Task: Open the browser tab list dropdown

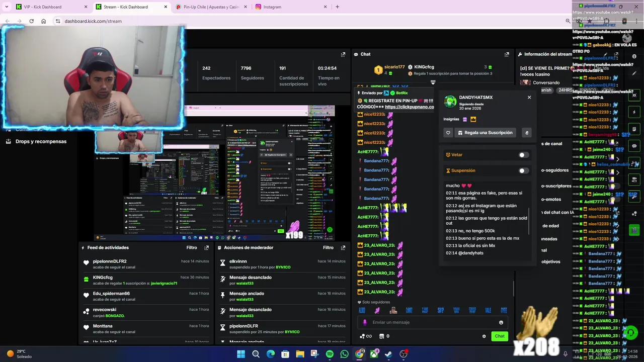Action: click(7, 7)
